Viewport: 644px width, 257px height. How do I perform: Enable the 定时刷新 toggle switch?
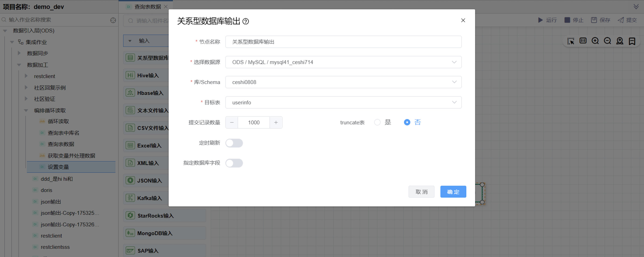[x=234, y=143]
